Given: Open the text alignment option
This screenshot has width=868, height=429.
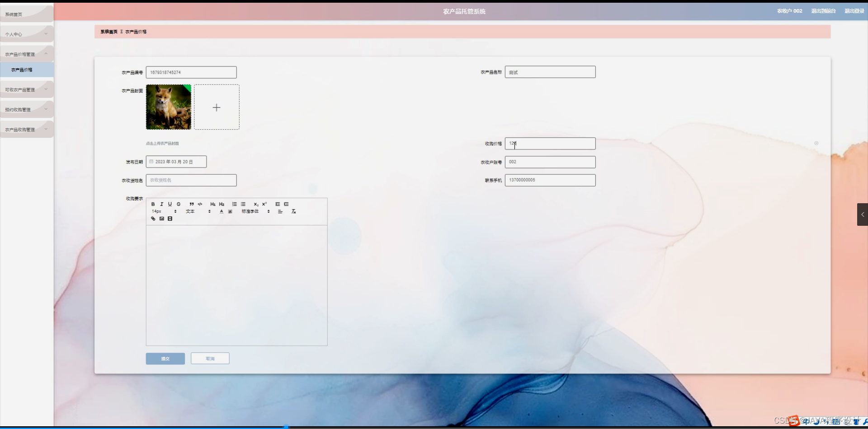Looking at the screenshot, I should coord(280,211).
